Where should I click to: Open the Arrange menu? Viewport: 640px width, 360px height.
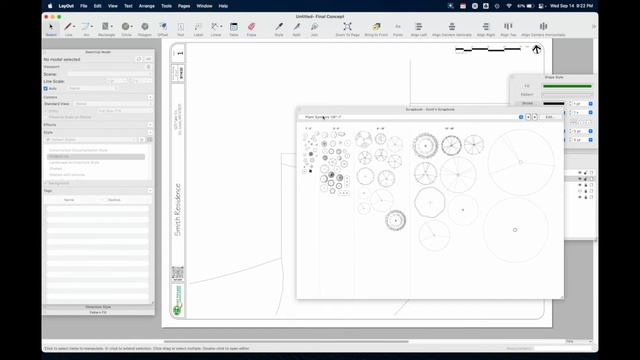point(147,6)
